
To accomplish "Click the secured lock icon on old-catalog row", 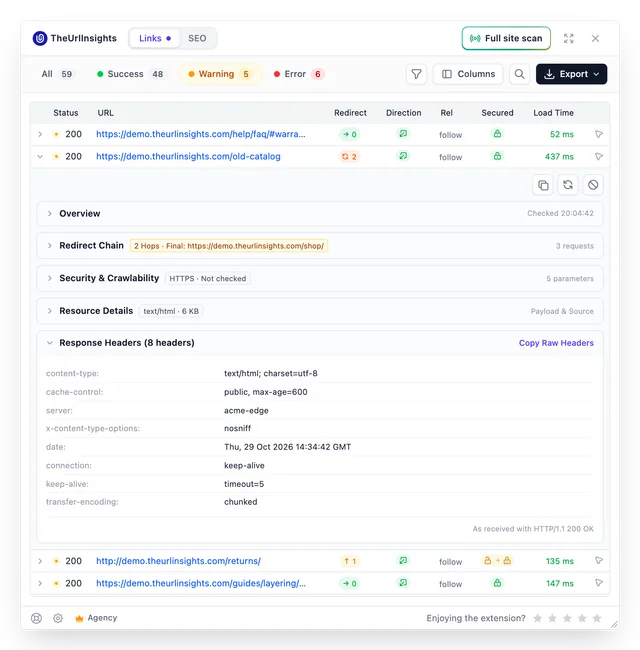I will point(497,156).
